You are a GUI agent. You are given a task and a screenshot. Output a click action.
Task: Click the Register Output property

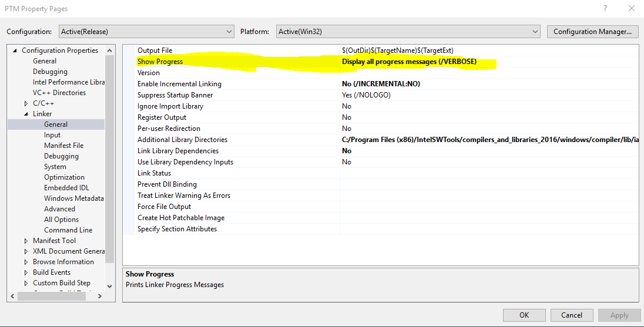162,117
